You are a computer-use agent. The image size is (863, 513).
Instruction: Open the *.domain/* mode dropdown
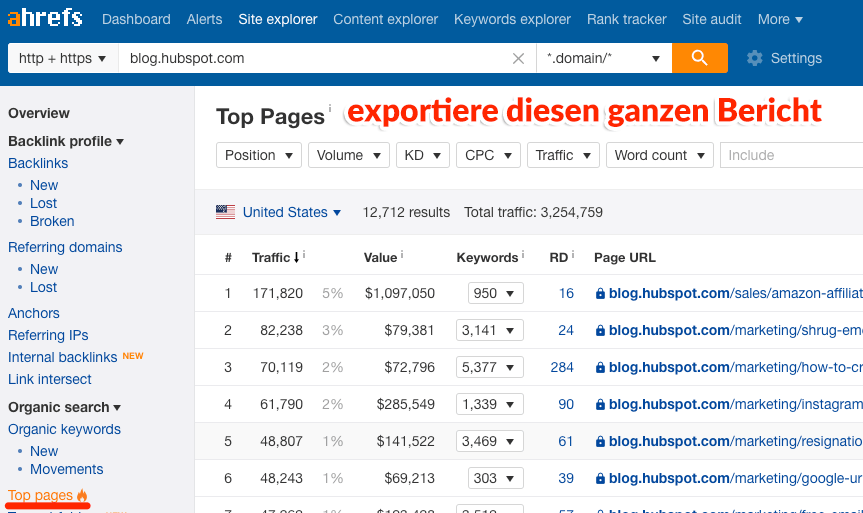point(604,58)
